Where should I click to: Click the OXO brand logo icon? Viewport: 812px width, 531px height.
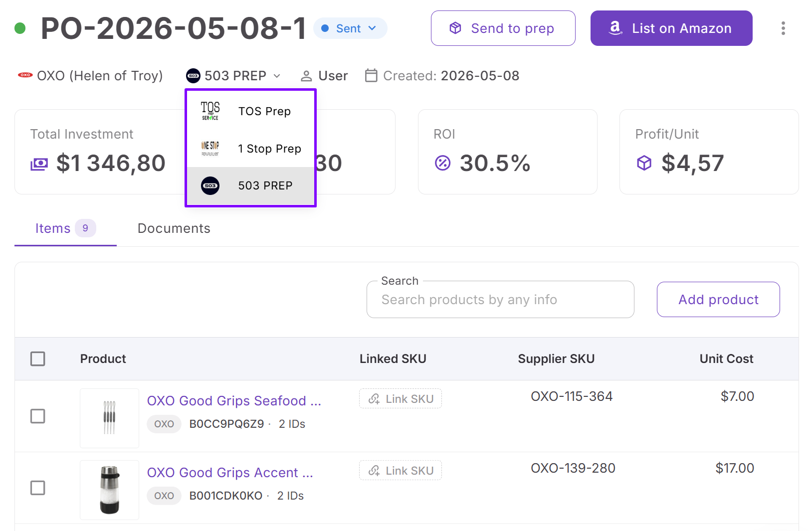click(25, 75)
